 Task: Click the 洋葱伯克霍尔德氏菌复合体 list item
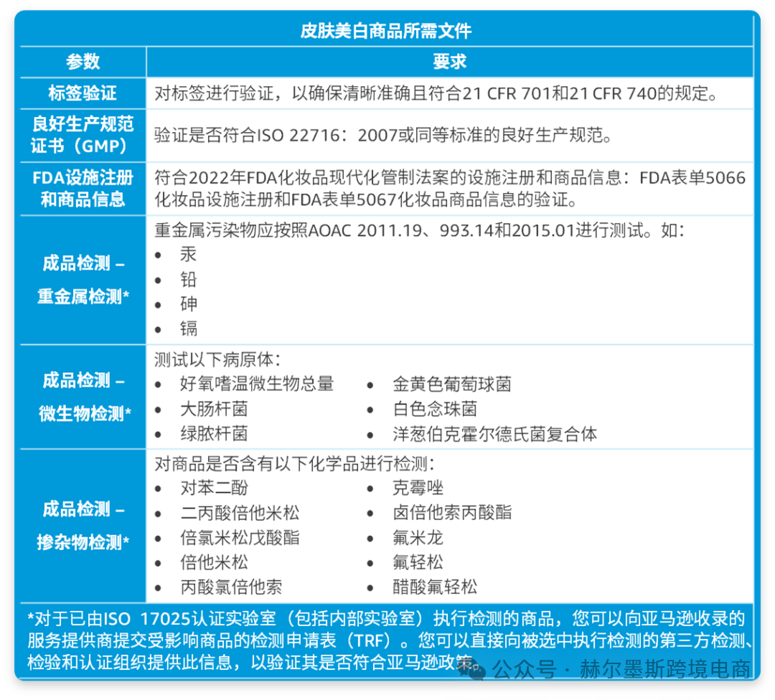point(494,434)
